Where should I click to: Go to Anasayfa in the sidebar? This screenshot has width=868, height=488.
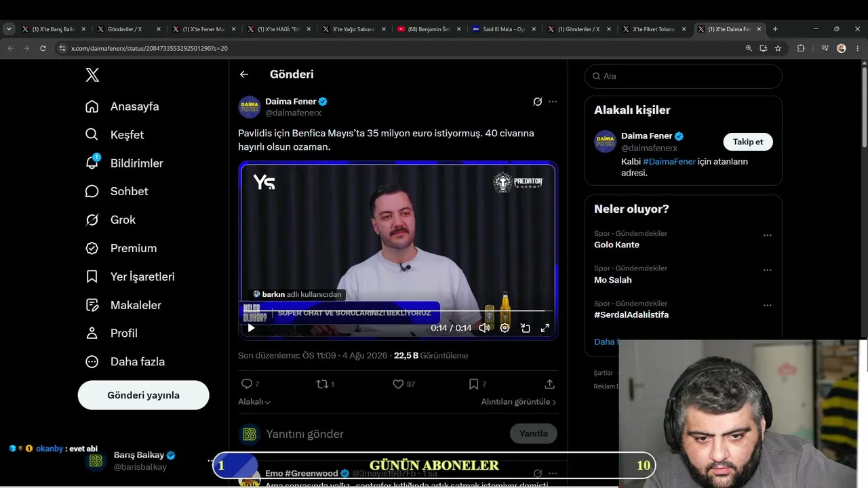(x=122, y=106)
